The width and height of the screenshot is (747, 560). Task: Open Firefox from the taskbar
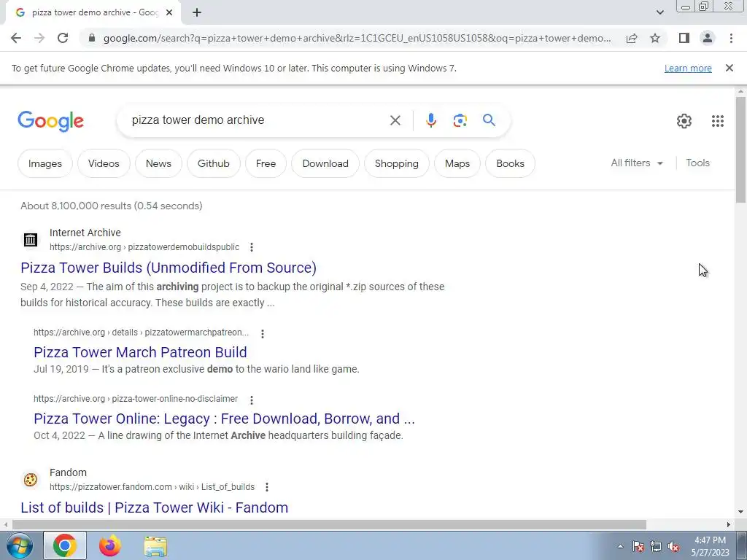pos(109,545)
